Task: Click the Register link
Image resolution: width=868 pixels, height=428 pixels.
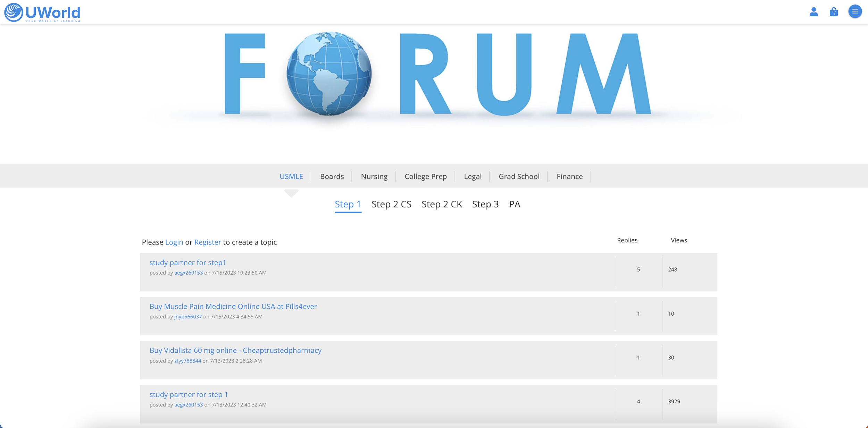Action: coord(207,242)
